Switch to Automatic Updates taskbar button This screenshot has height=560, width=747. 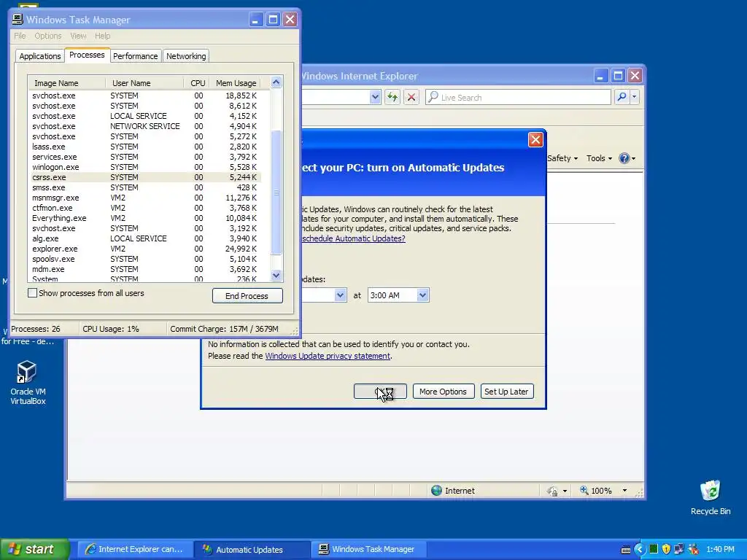[x=252, y=550]
